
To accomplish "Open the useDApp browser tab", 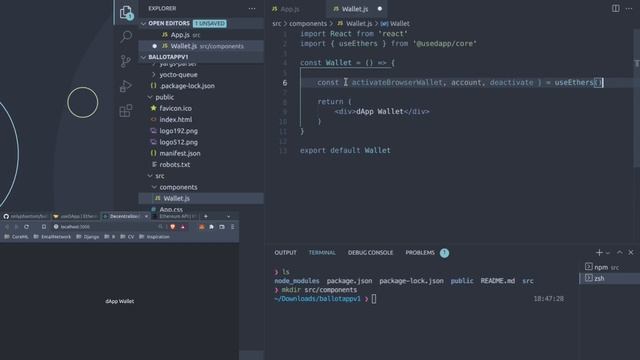I will [x=76, y=216].
